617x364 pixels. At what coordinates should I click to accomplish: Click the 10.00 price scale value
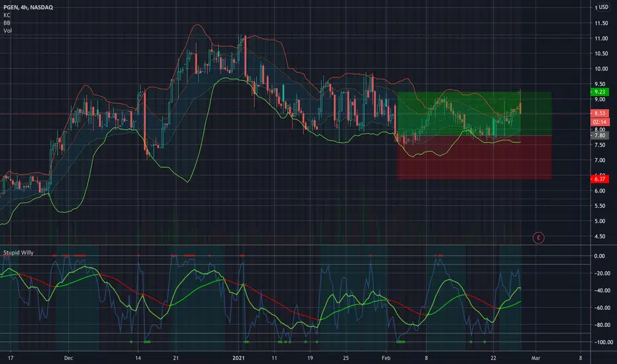point(601,69)
